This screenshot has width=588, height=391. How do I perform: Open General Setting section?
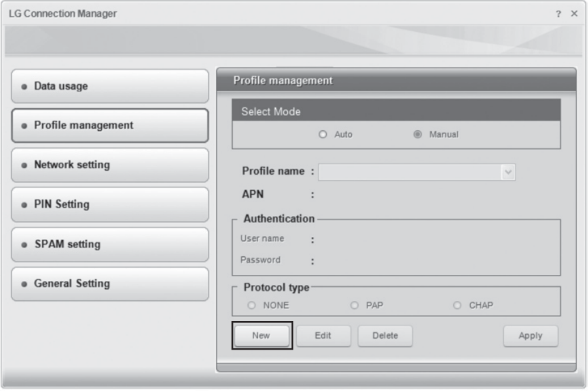110,284
